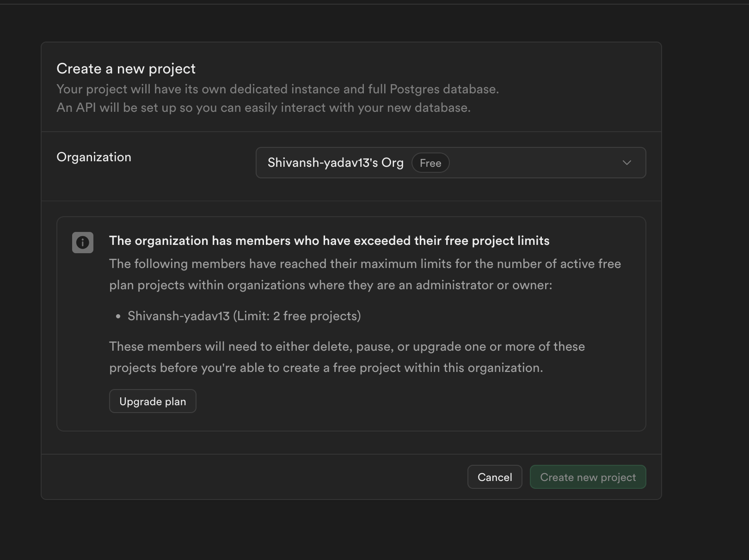Click the Create new project button
The image size is (749, 560).
pos(588,477)
